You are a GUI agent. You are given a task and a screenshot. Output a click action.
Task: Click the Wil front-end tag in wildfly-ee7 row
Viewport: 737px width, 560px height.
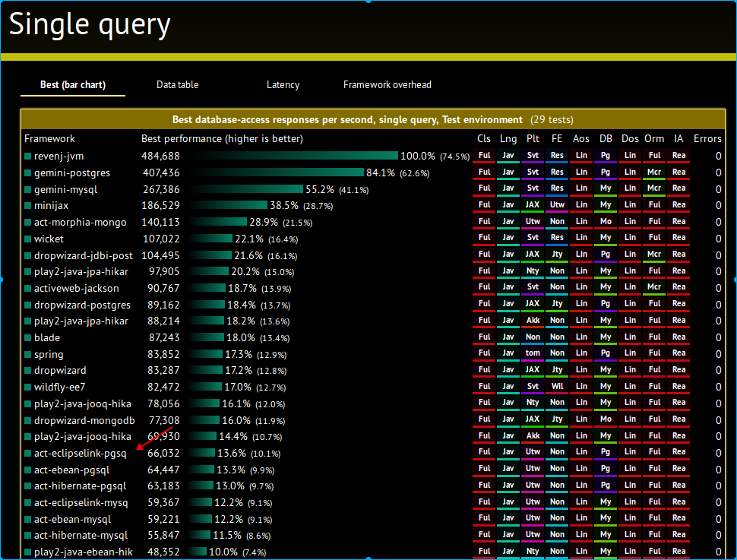point(557,387)
